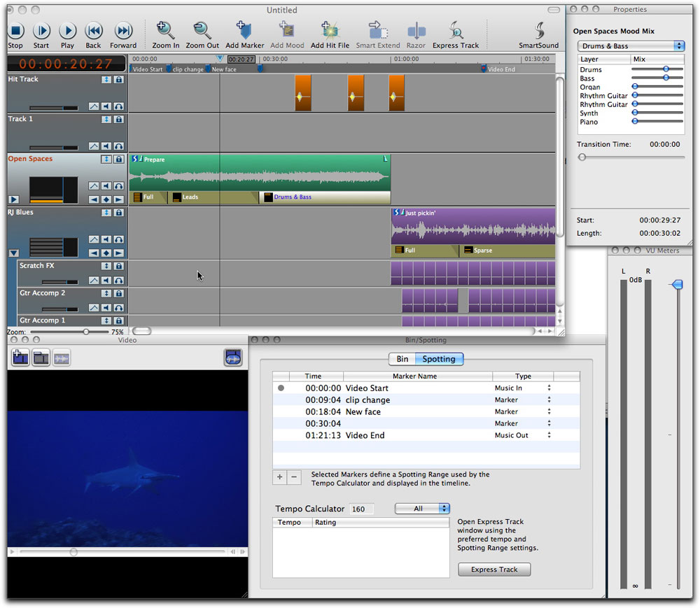700x608 pixels.
Task: Click the volume envelope icon on Open Spaces
Action: point(94,186)
